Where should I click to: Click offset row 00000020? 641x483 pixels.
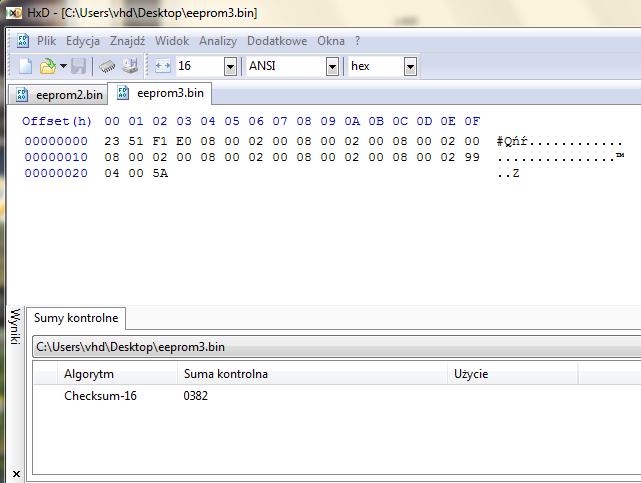56,173
